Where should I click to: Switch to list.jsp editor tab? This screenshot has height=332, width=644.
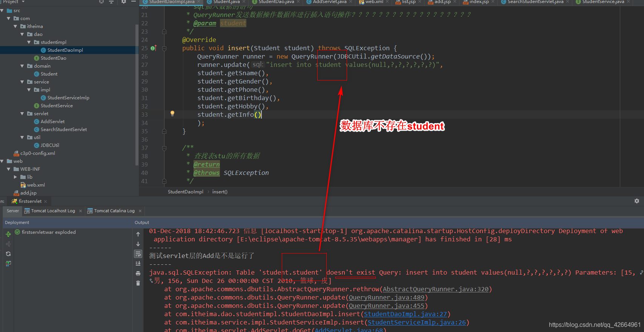(x=409, y=2)
